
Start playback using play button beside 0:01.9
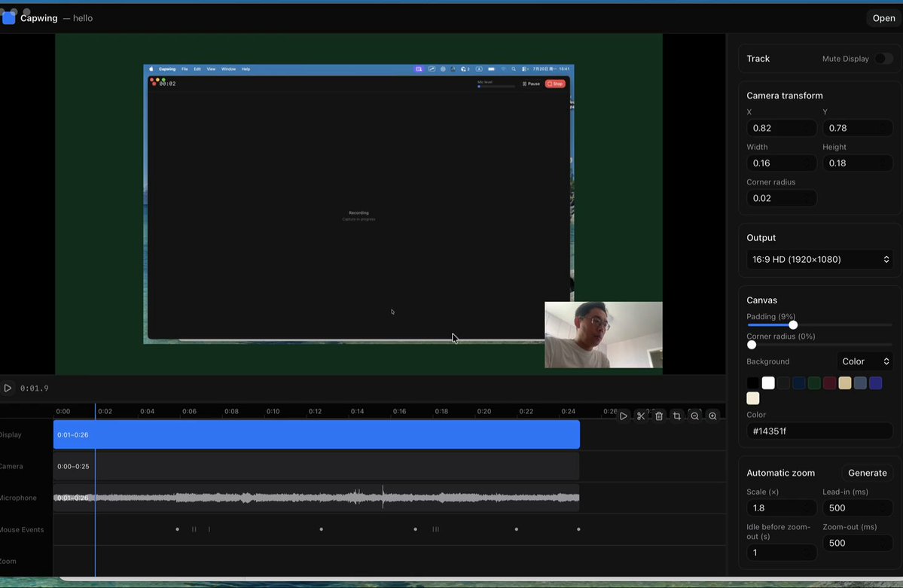pos(8,388)
